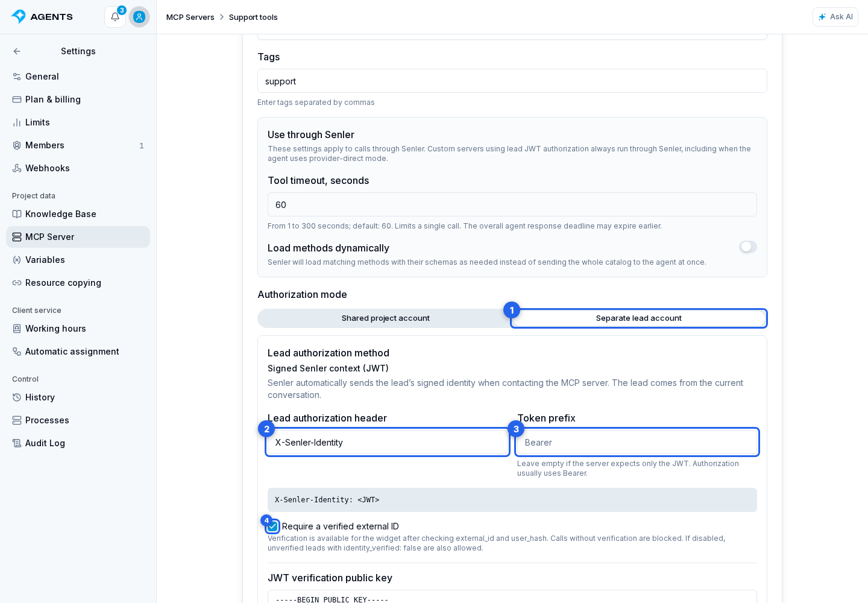Click the Token prefix field
The width and height of the screenshot is (868, 603).
[x=637, y=443]
